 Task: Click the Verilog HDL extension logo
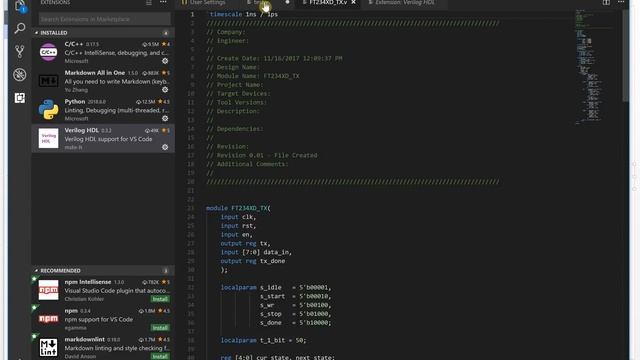49,138
